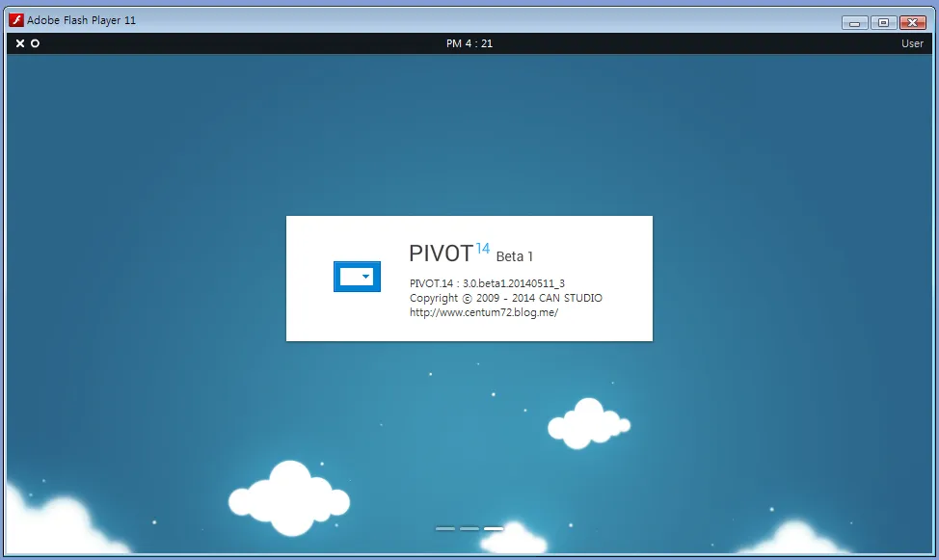This screenshot has width=939, height=560.
Task: Maximize the Adobe Flash Player window
Action: (883, 23)
